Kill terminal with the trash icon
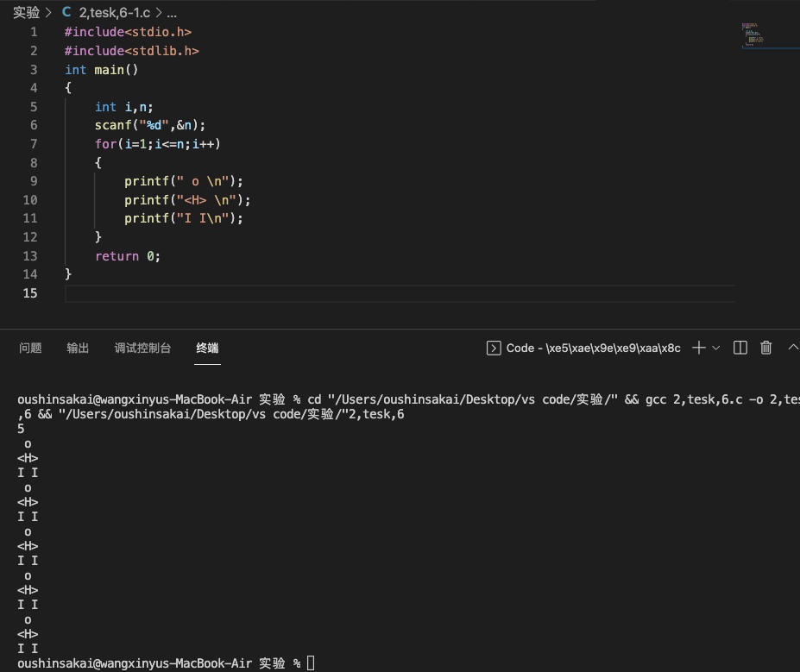Viewport: 800px width, 672px height. tap(765, 348)
